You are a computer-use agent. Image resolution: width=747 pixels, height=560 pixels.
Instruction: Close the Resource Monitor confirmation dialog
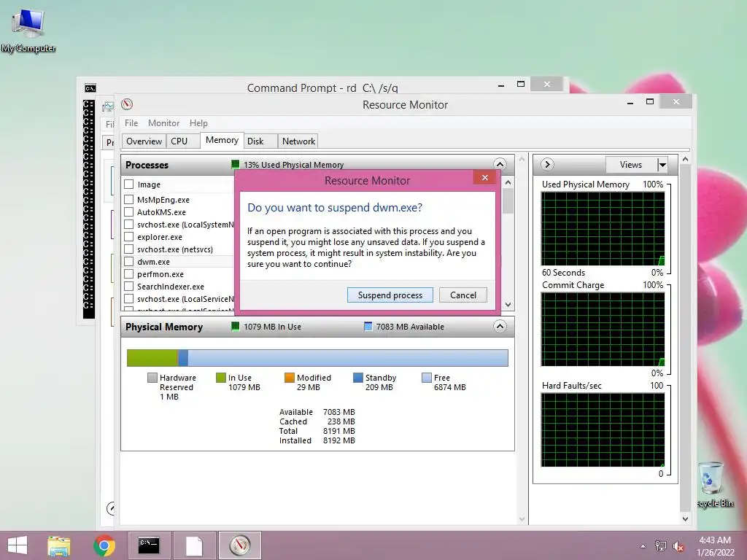[x=484, y=178]
